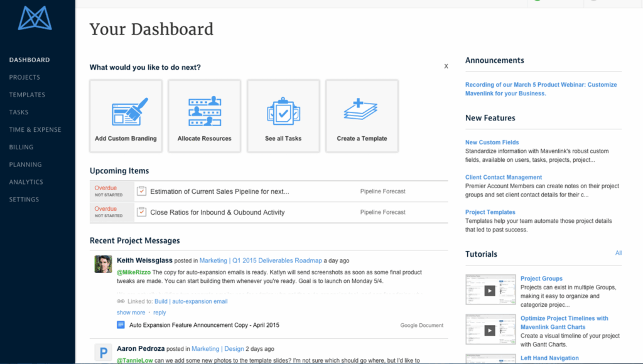Image resolution: width=643 pixels, height=364 pixels.
Task: Open Auto Expansion Feature Announcement Copy document
Action: click(x=204, y=325)
